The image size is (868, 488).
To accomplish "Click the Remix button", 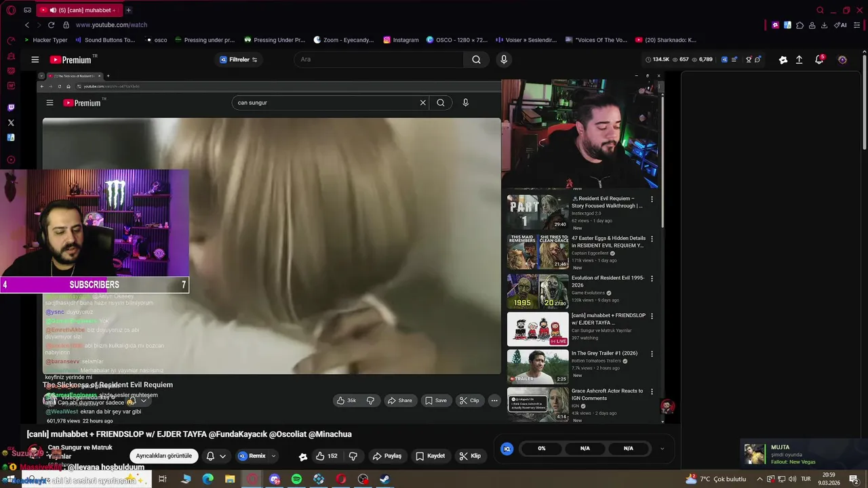I will (x=252, y=456).
